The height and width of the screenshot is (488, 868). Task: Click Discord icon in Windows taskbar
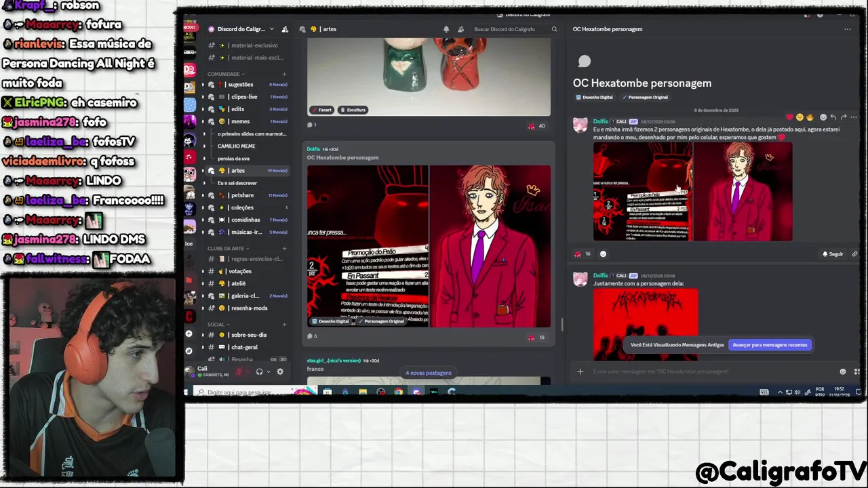click(x=416, y=392)
